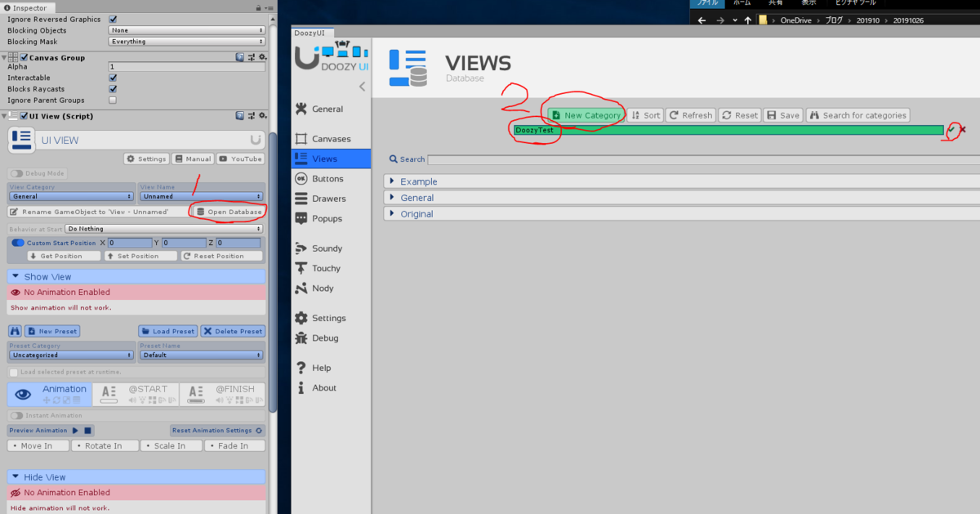
Task: Open Behavior at Start dropdown
Action: coord(164,229)
